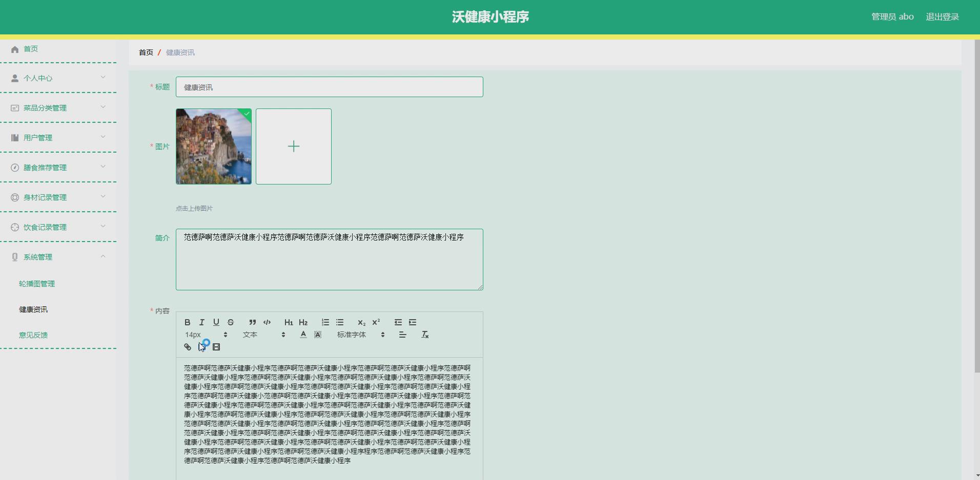Screen dimensions: 980x480
Task: Expand the 菜品分类管理 menu
Action: 58,108
